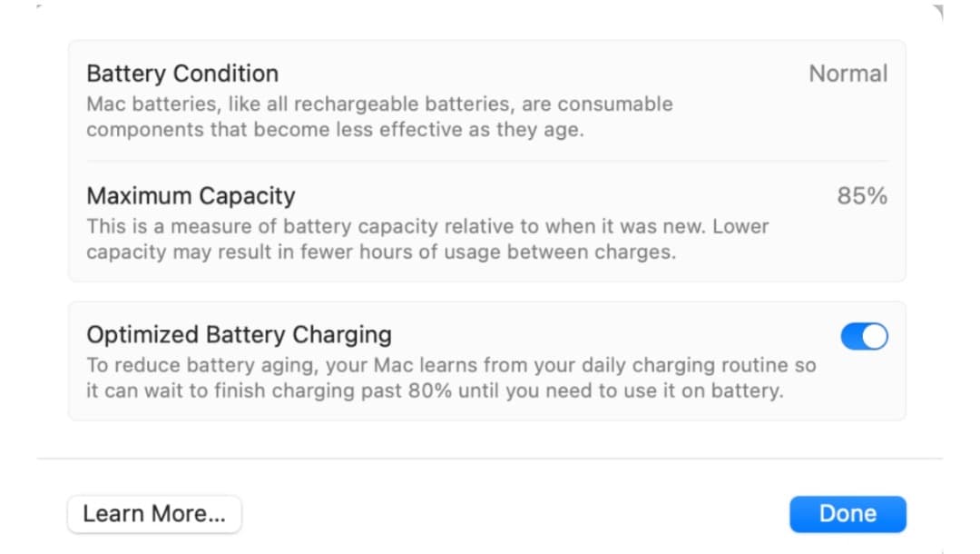Viewport: 980px width, 554px height.
Task: Click the 'Mac batteries, like all rechargeable' line
Action: [379, 104]
